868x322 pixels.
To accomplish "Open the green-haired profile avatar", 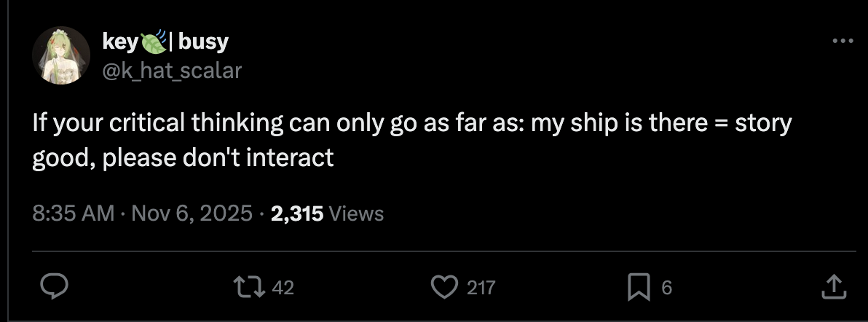I will click(x=61, y=55).
